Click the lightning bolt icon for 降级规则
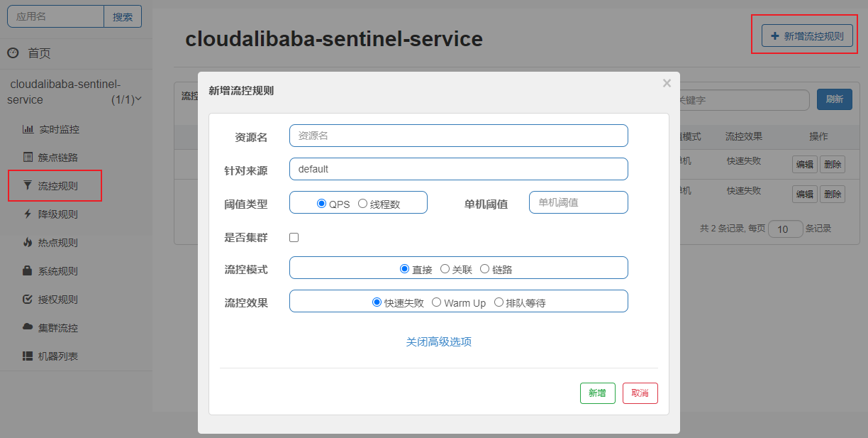This screenshot has height=438, width=868. coord(28,214)
